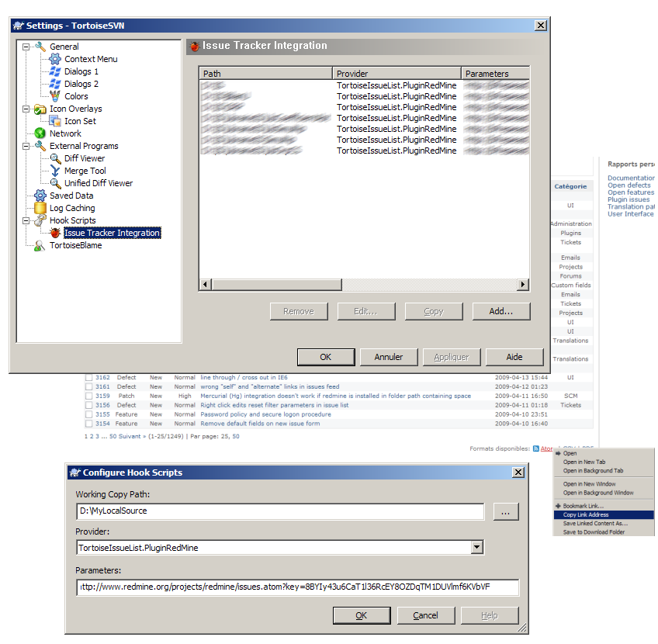The height and width of the screenshot is (644, 658).
Task: Click the Unified Diff Viewer icon
Action: pyautogui.click(x=55, y=183)
